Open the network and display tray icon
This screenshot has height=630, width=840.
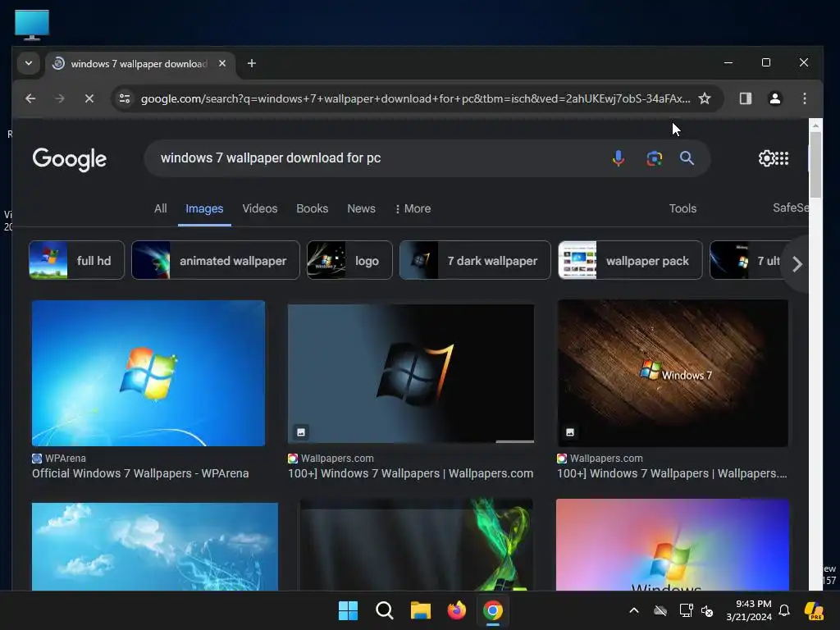pos(686,610)
